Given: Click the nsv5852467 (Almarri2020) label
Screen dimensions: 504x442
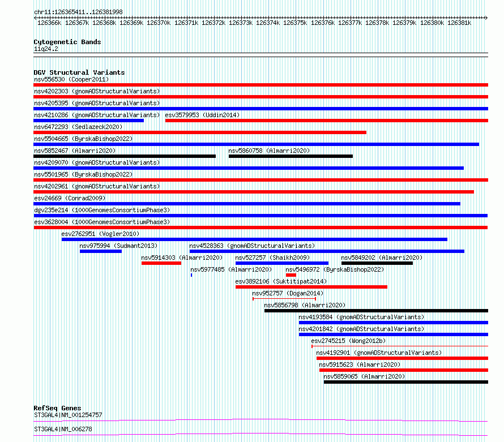Looking at the screenshot, I should click(x=75, y=151).
